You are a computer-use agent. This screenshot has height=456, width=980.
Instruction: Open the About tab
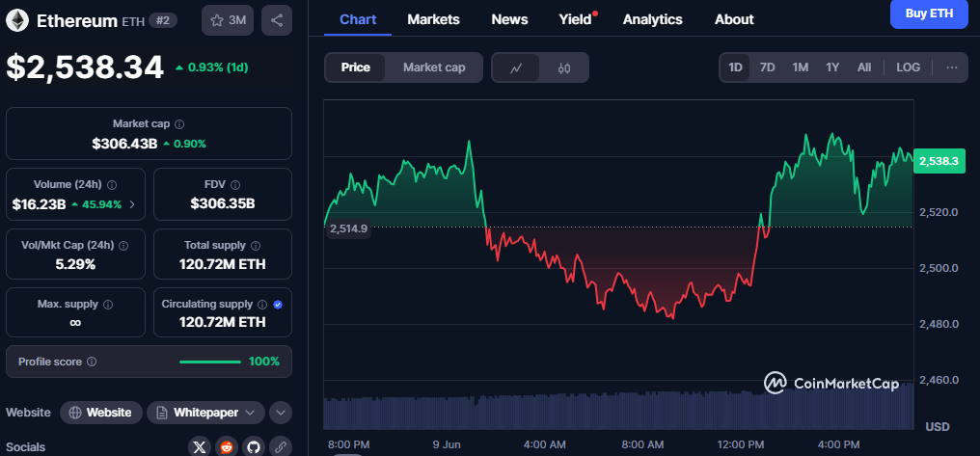click(x=734, y=19)
